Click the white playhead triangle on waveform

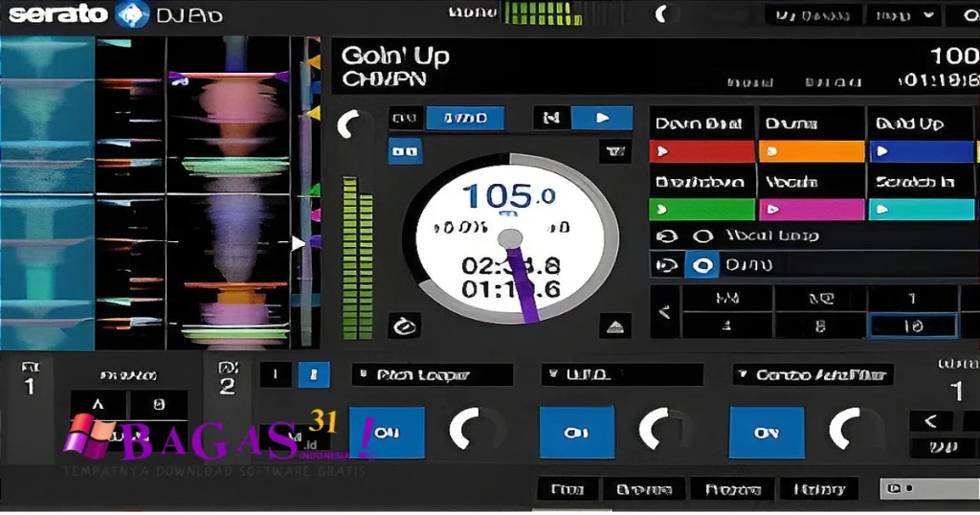[299, 243]
